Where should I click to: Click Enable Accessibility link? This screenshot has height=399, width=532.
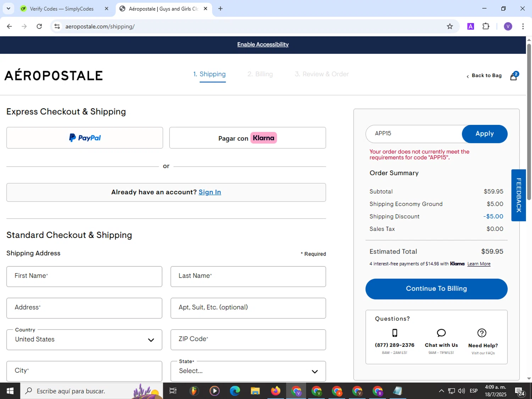coord(263,44)
